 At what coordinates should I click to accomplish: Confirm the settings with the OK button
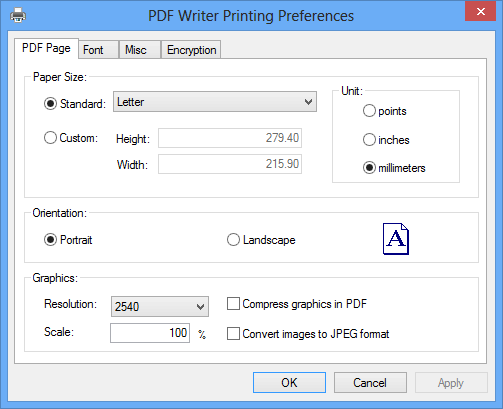click(289, 383)
